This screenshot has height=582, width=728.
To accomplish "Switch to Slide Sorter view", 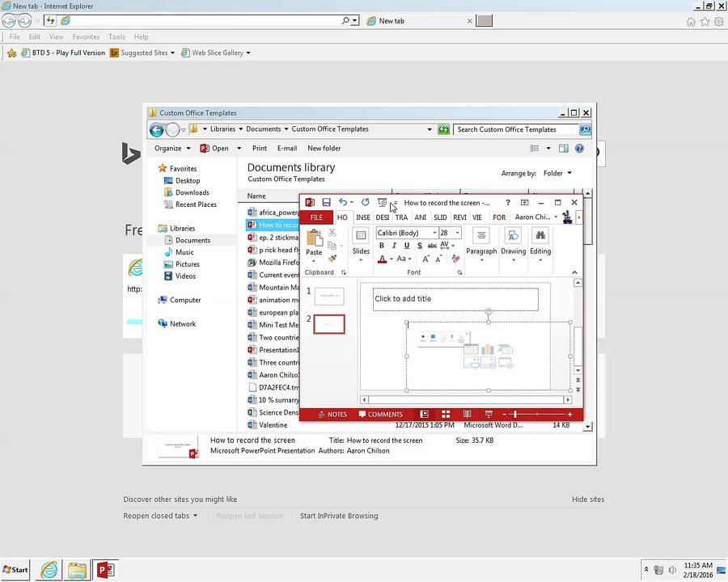I will pos(446,414).
